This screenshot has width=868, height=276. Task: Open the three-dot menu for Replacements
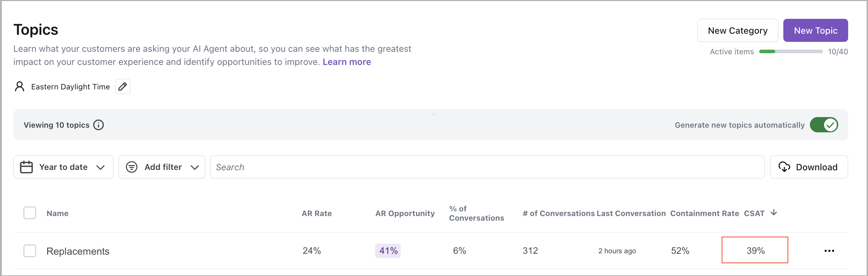(829, 251)
